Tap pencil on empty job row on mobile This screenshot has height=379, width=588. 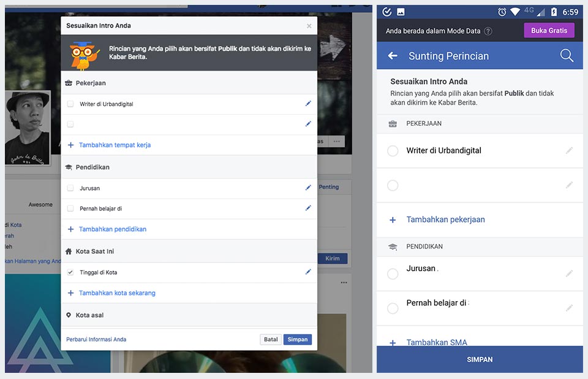(x=569, y=185)
